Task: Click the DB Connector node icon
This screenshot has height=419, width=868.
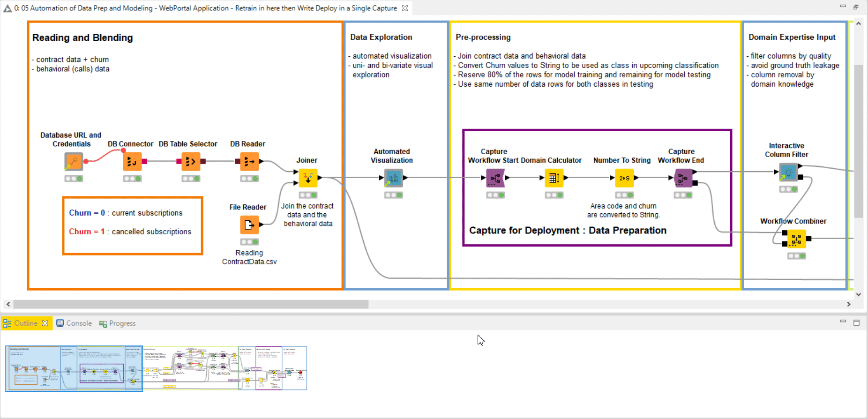Action: click(132, 162)
